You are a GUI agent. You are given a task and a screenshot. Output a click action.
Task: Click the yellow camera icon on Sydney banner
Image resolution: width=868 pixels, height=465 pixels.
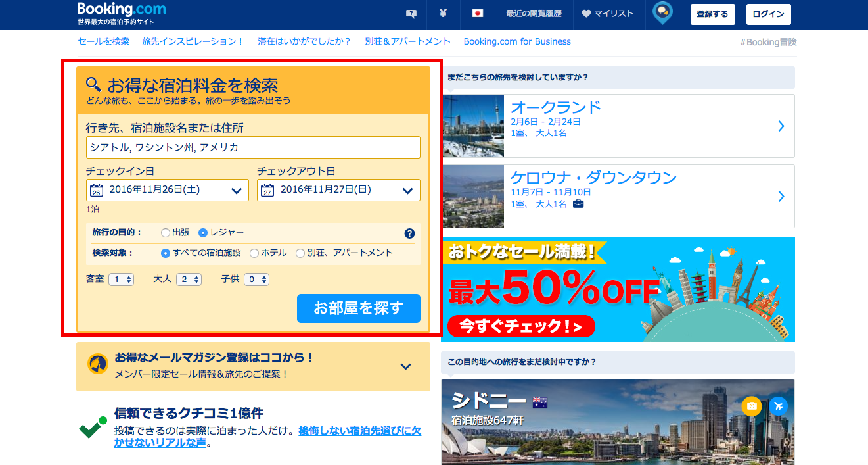[752, 406]
